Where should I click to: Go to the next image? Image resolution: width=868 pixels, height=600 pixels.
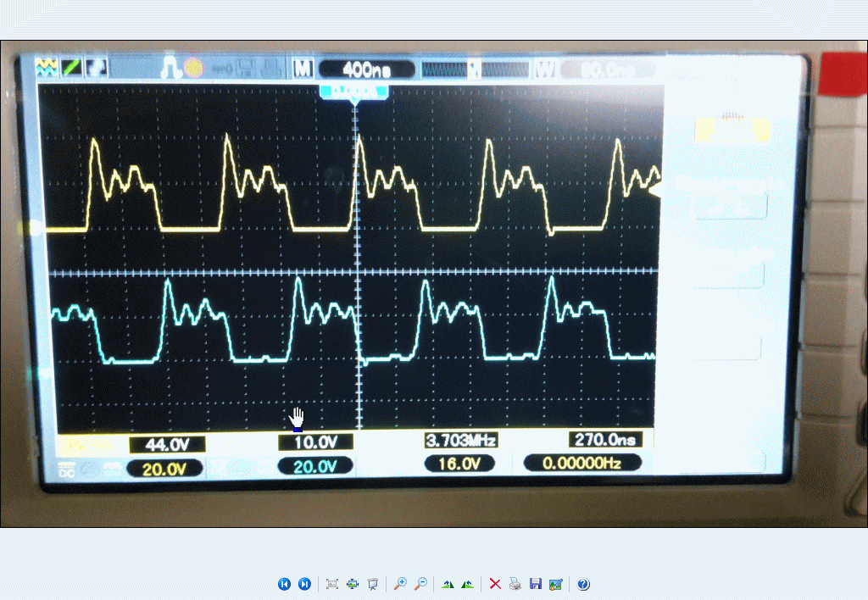(304, 584)
